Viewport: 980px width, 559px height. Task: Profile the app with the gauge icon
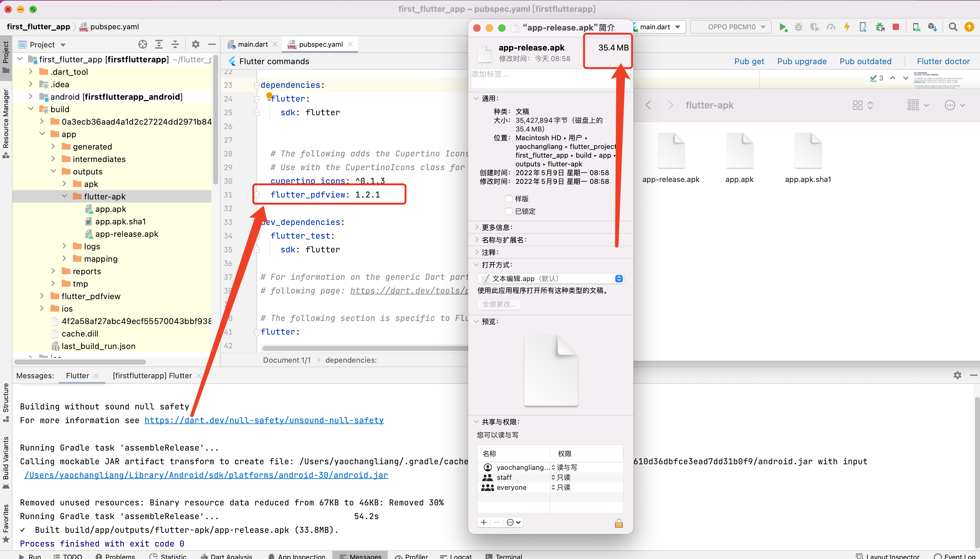pos(831,27)
